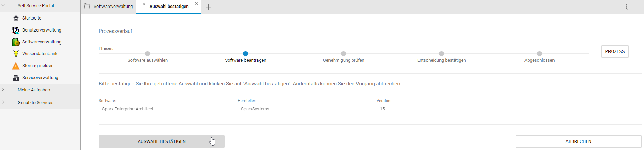The image size is (644, 150).
Task: Open the three-dot options menu
Action: (626, 7)
